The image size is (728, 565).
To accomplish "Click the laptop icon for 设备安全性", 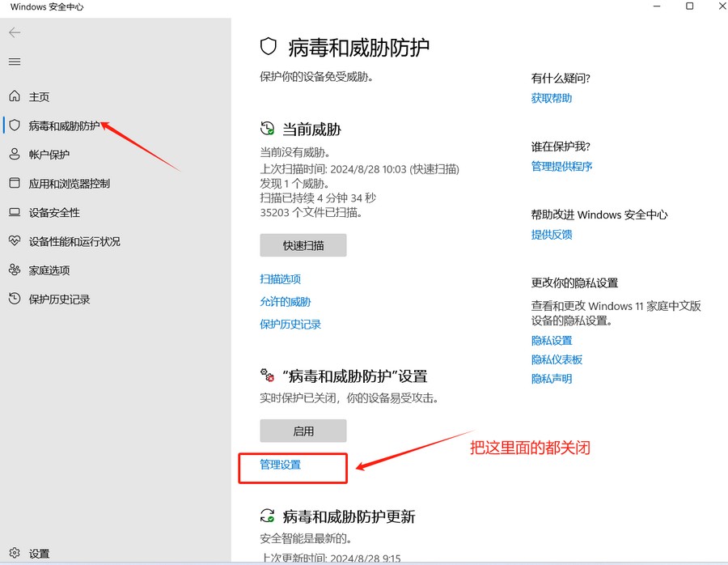I will (x=15, y=212).
